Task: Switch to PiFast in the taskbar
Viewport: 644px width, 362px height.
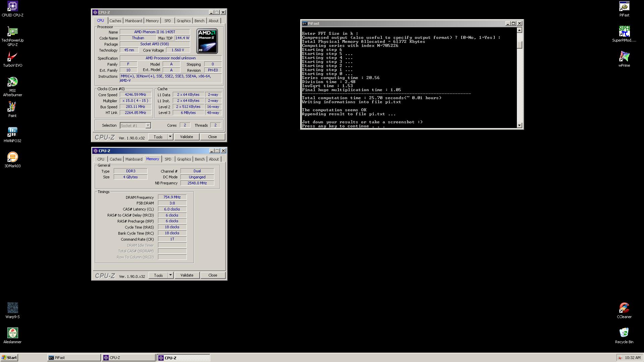Action: (x=74, y=358)
